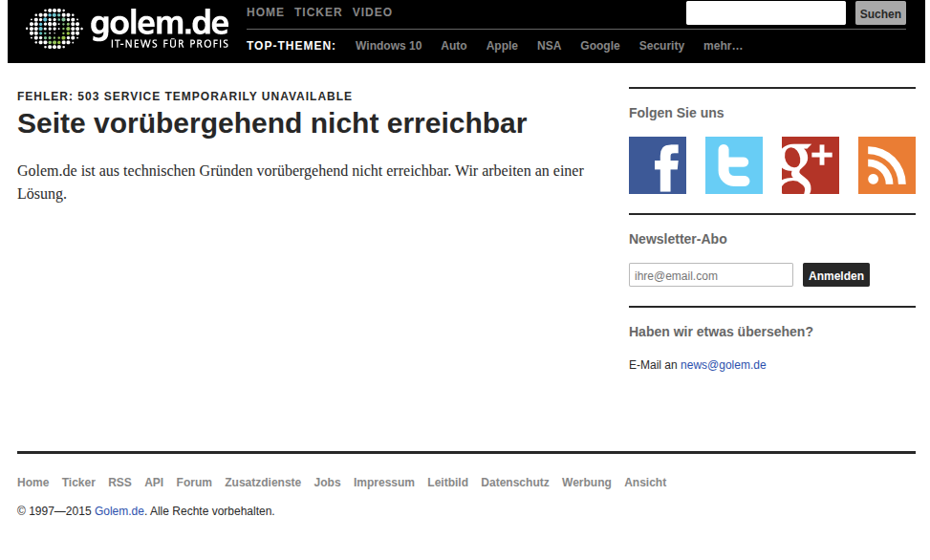The width and height of the screenshot is (930, 560).
Task: Open API link in footer
Action: pyautogui.click(x=154, y=483)
